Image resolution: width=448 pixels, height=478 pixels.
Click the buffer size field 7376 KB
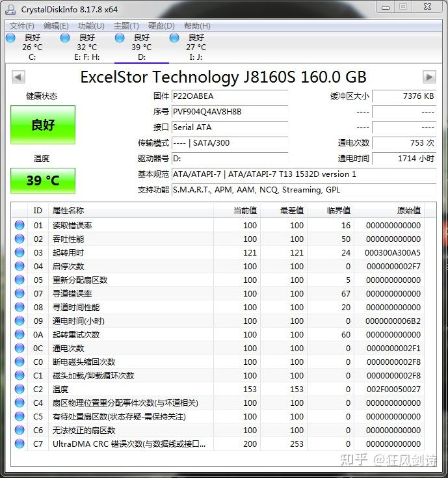(x=404, y=96)
